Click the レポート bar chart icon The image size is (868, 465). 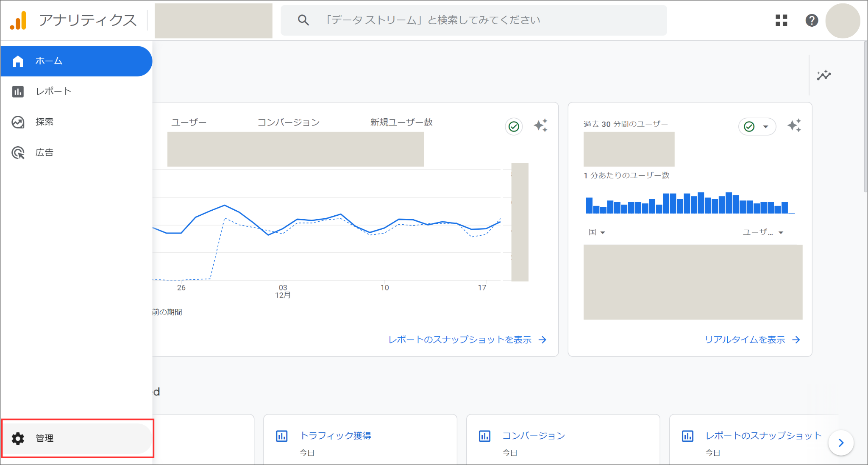point(18,92)
